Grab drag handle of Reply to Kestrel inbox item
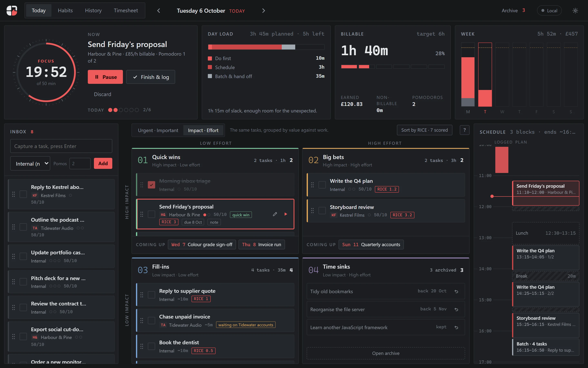588x368 pixels. pyautogui.click(x=13, y=194)
